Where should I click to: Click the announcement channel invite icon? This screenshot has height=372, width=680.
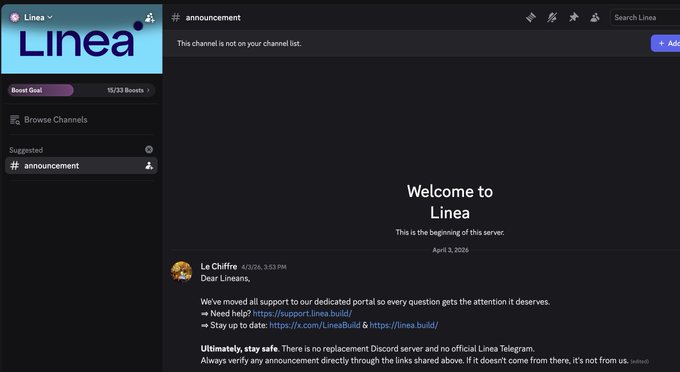tap(149, 166)
